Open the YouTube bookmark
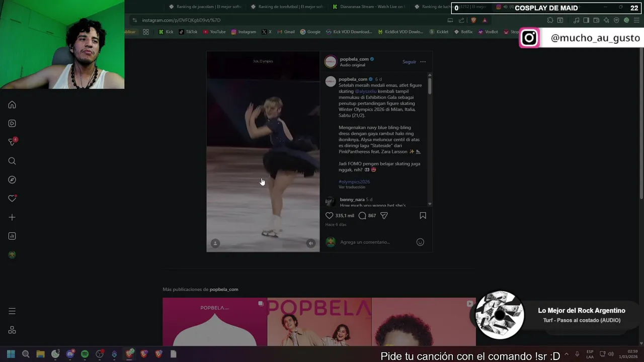644x362 pixels. pos(214,32)
